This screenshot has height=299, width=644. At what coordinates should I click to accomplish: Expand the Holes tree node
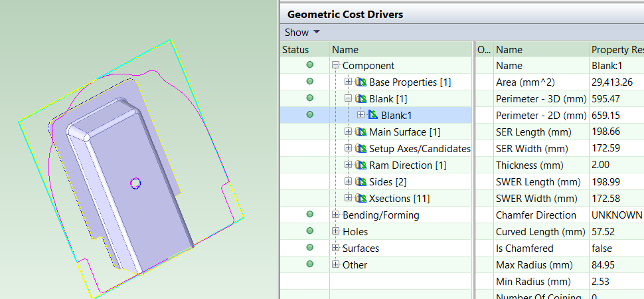pos(336,232)
